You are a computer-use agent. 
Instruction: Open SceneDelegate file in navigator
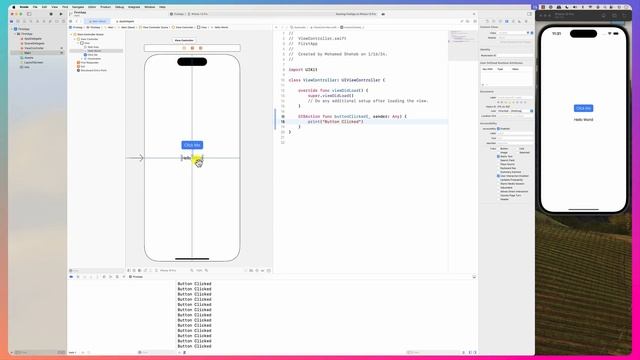[x=33, y=43]
